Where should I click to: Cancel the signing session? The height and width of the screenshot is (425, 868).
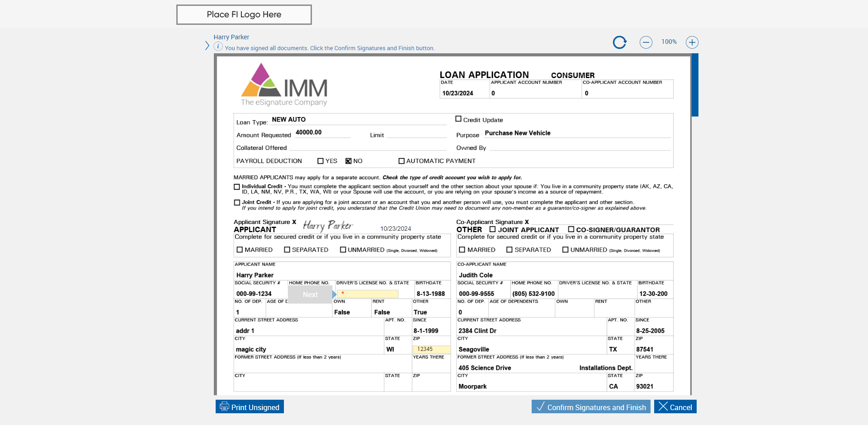(675, 407)
